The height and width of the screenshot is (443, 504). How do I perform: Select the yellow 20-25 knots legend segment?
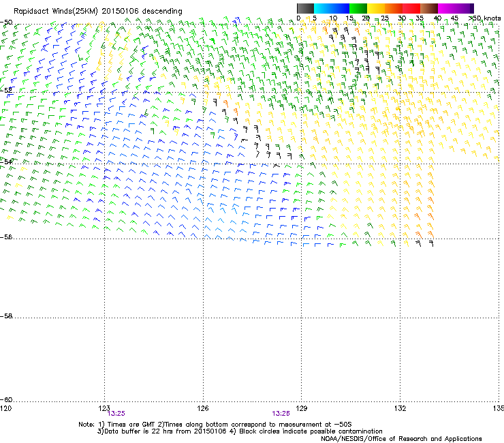tap(376, 8)
